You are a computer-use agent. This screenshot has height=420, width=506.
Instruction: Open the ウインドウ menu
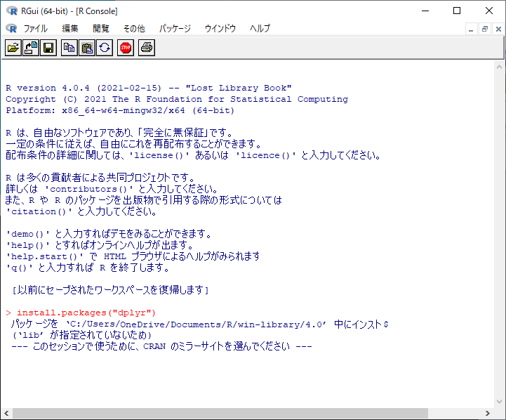[220, 28]
